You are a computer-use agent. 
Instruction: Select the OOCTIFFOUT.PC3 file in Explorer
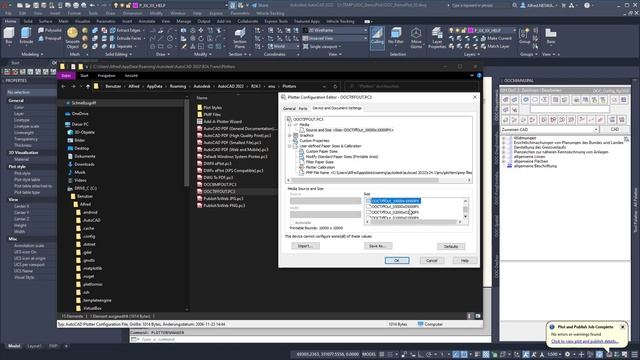pyautogui.click(x=216, y=191)
